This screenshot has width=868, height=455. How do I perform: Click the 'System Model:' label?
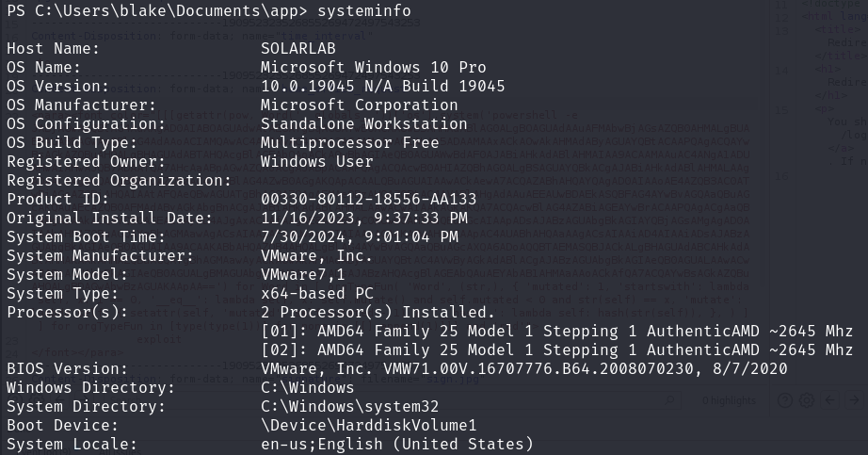coord(68,275)
